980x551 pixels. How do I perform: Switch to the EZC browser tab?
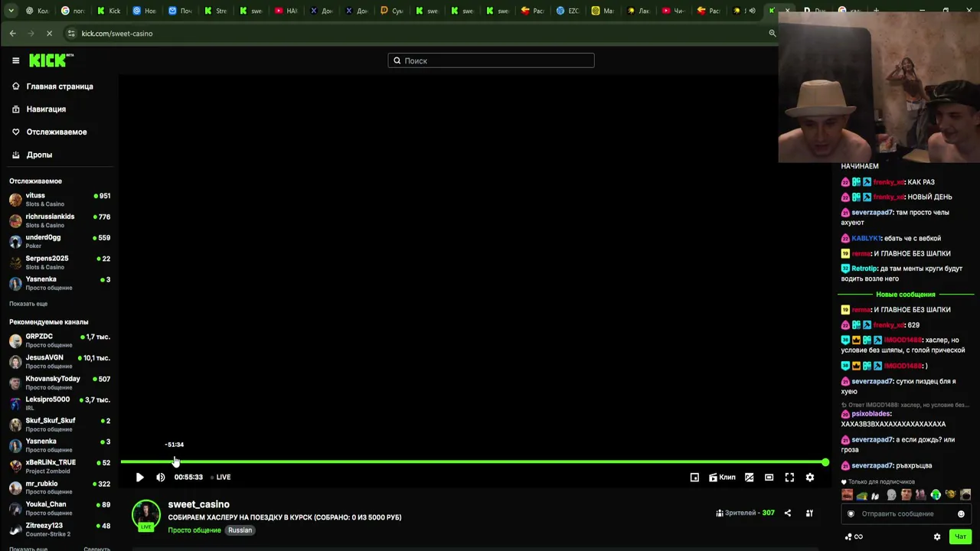pos(567,11)
